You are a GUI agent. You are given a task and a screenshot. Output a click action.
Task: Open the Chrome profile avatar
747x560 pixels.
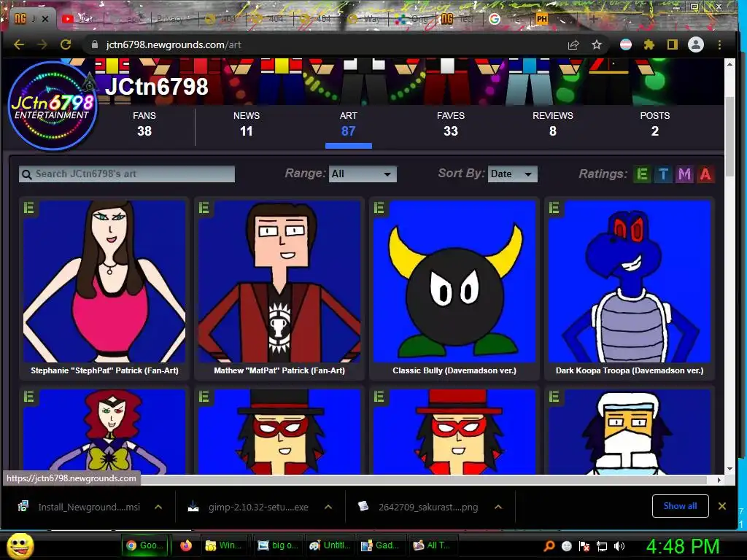(695, 44)
